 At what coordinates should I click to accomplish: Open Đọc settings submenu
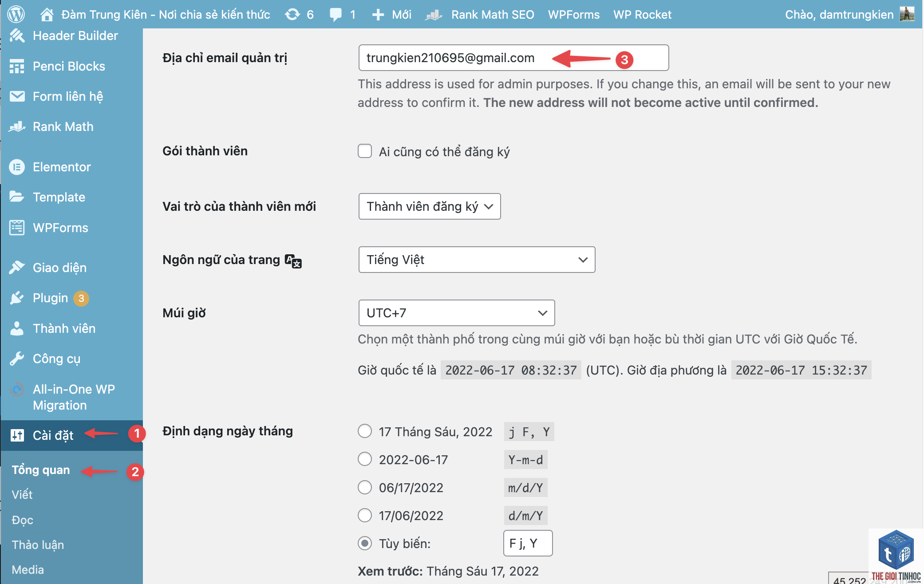23,520
